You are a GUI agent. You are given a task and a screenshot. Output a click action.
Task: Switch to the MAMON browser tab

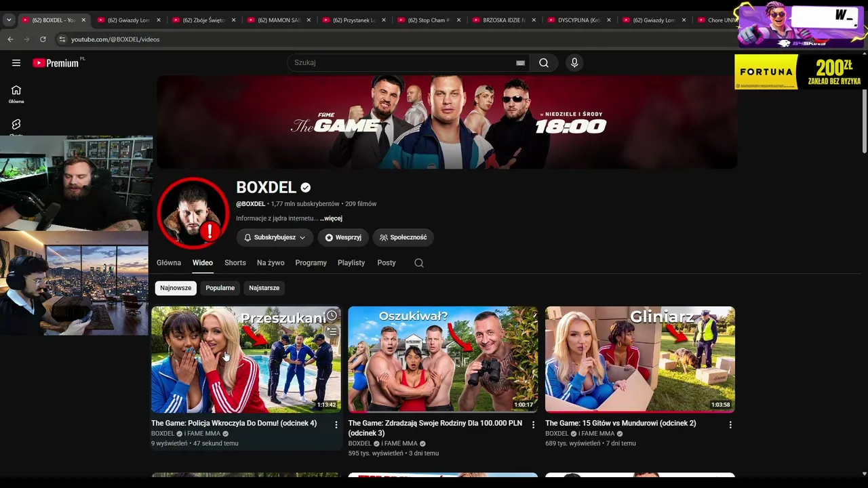(279, 20)
